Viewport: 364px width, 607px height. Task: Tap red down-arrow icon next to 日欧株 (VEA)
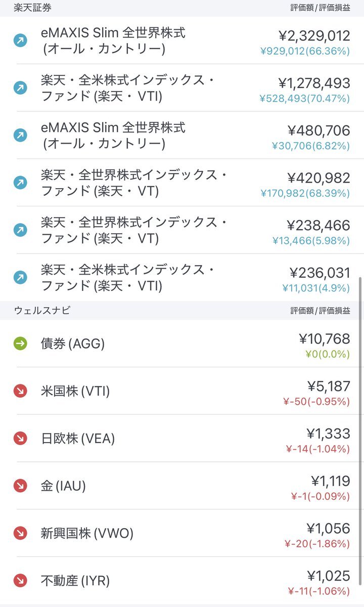tap(20, 438)
